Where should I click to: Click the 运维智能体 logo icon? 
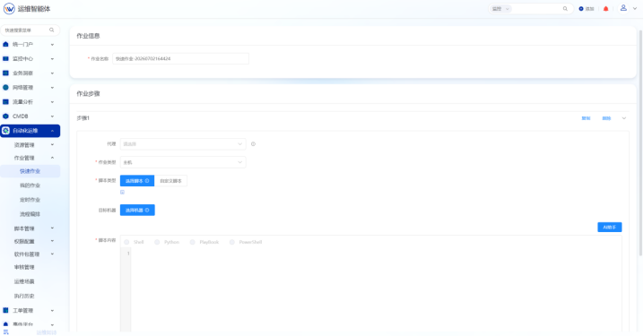coord(9,9)
